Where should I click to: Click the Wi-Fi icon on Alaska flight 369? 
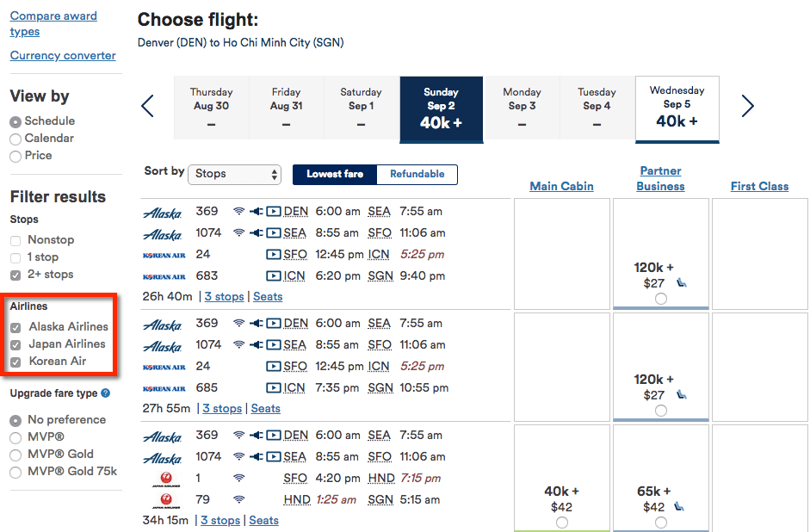238,211
